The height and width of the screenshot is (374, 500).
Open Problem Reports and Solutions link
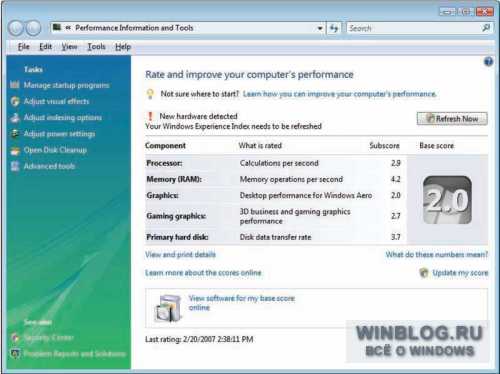click(75, 354)
